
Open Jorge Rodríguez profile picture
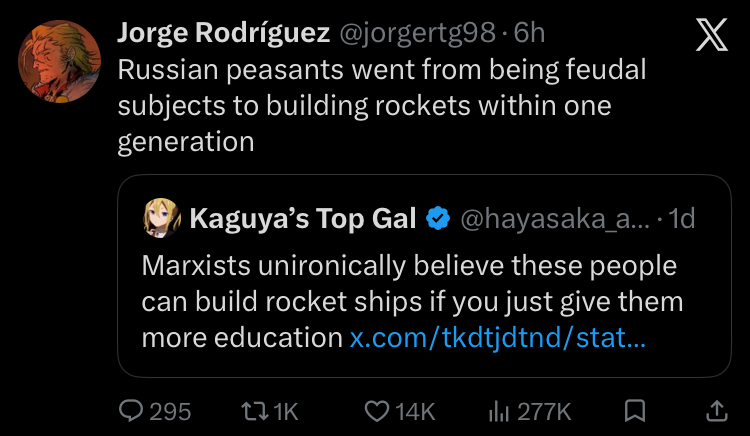click(x=59, y=61)
